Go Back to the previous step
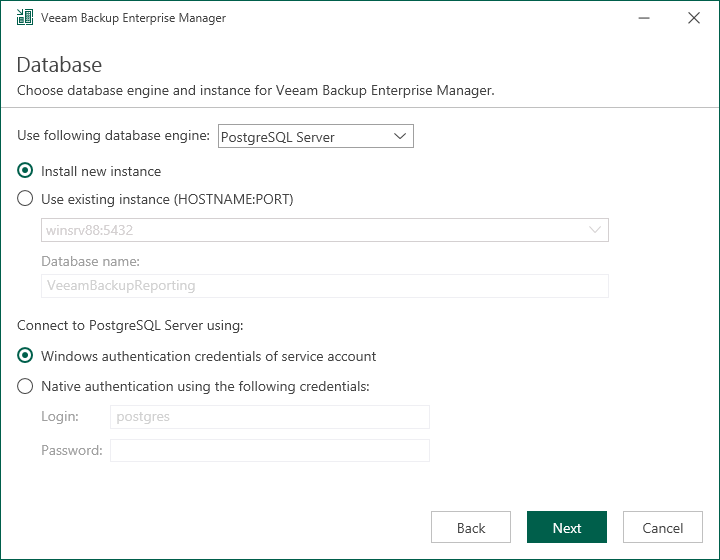The width and height of the screenshot is (720, 560). (471, 528)
